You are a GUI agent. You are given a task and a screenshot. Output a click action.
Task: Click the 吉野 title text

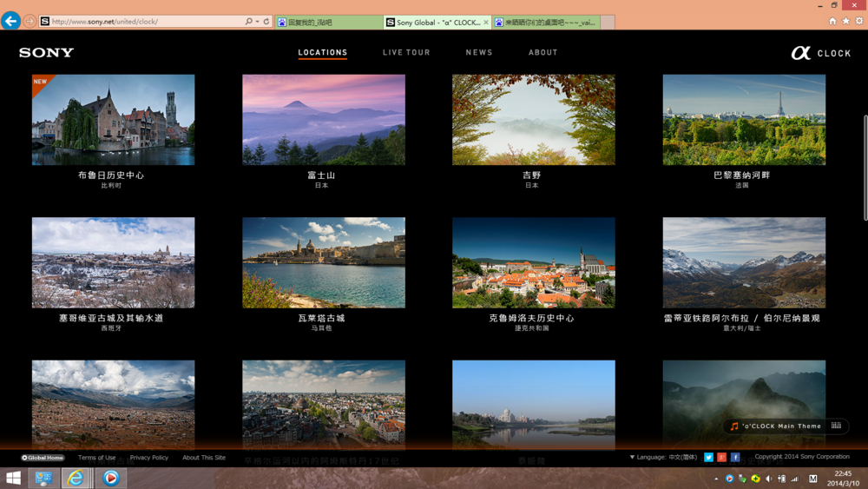click(531, 175)
